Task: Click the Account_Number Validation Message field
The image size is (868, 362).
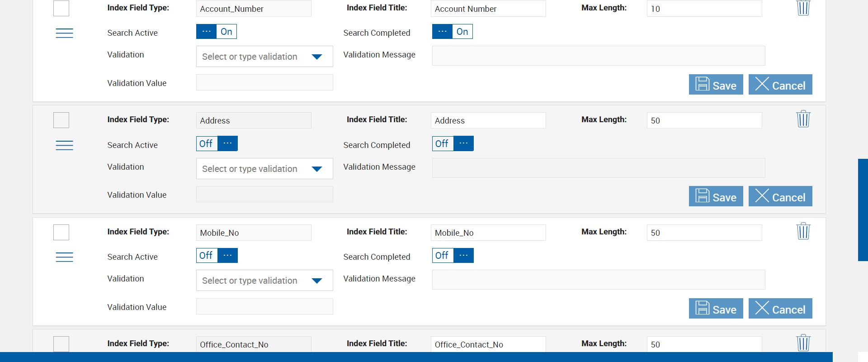Action: pos(598,56)
